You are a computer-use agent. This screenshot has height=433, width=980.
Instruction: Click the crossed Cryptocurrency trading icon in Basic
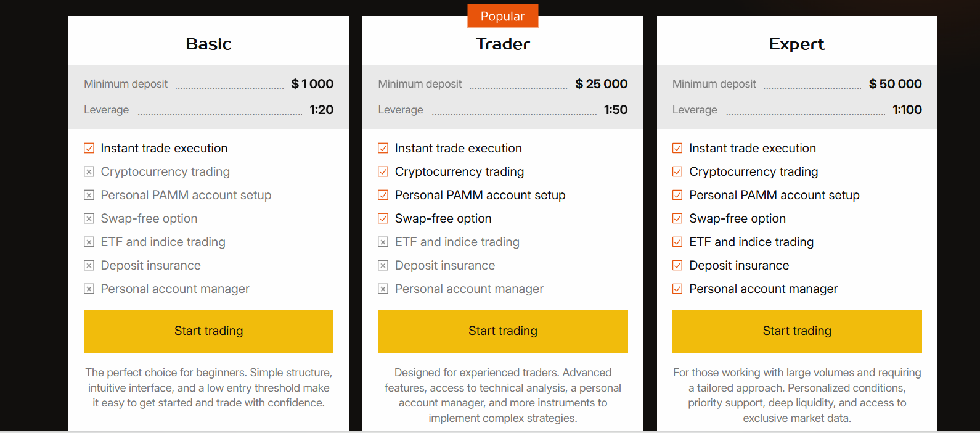pos(89,171)
